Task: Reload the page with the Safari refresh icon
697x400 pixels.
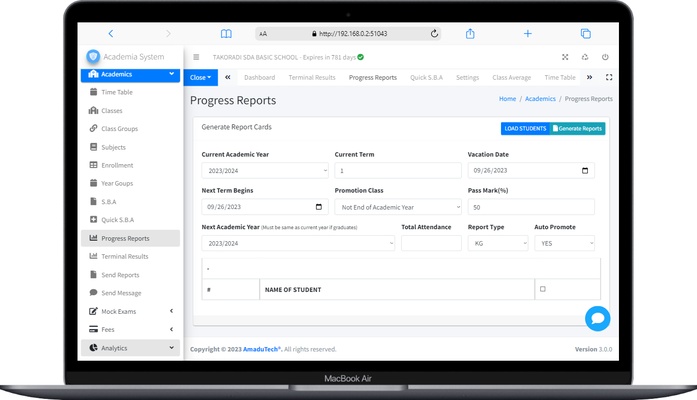Action: point(434,33)
